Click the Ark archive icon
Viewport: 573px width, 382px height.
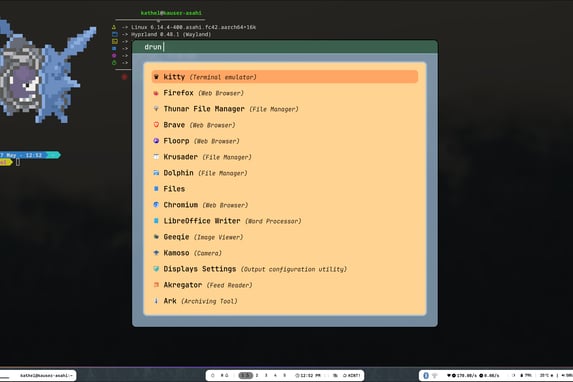coord(156,301)
